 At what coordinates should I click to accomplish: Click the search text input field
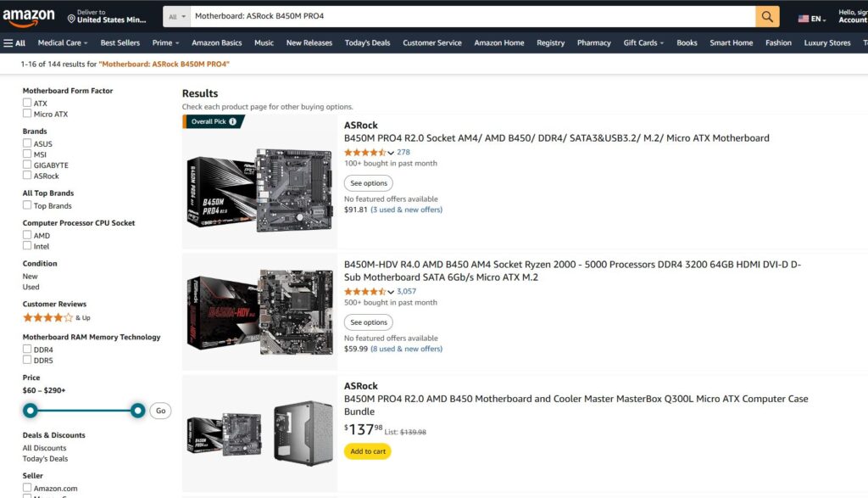pyautogui.click(x=473, y=17)
